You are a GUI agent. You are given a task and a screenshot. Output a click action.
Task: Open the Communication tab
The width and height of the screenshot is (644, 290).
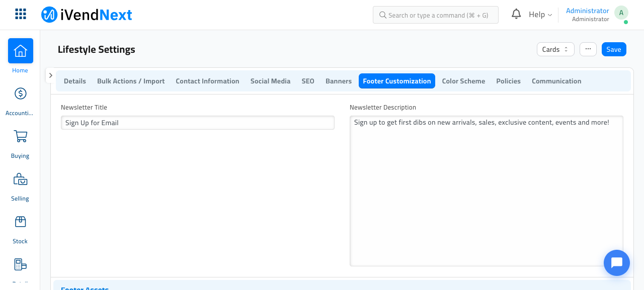coord(556,81)
